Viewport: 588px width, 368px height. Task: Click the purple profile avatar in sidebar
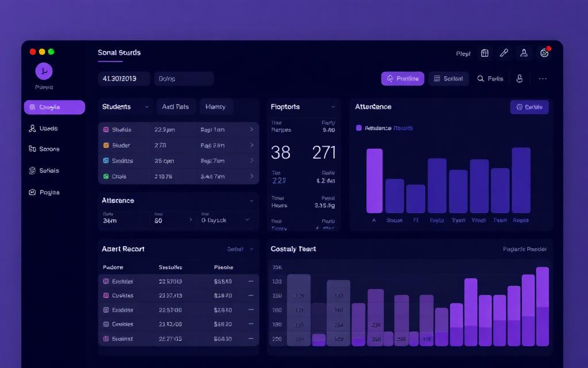click(x=44, y=71)
